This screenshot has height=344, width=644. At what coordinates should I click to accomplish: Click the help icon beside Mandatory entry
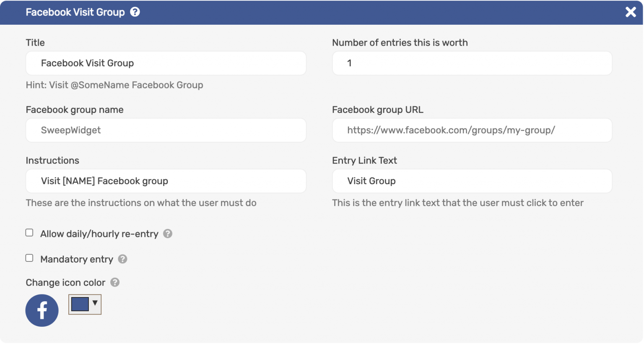pyautogui.click(x=122, y=259)
